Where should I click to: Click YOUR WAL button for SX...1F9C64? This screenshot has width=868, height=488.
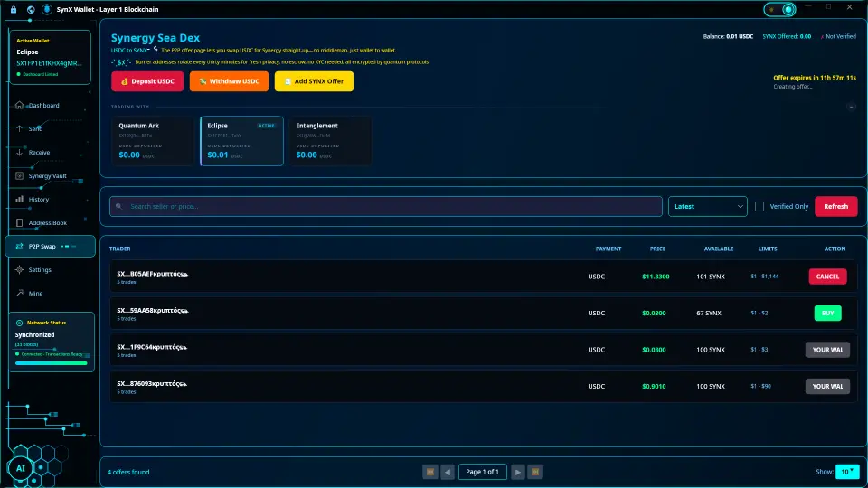pos(827,350)
